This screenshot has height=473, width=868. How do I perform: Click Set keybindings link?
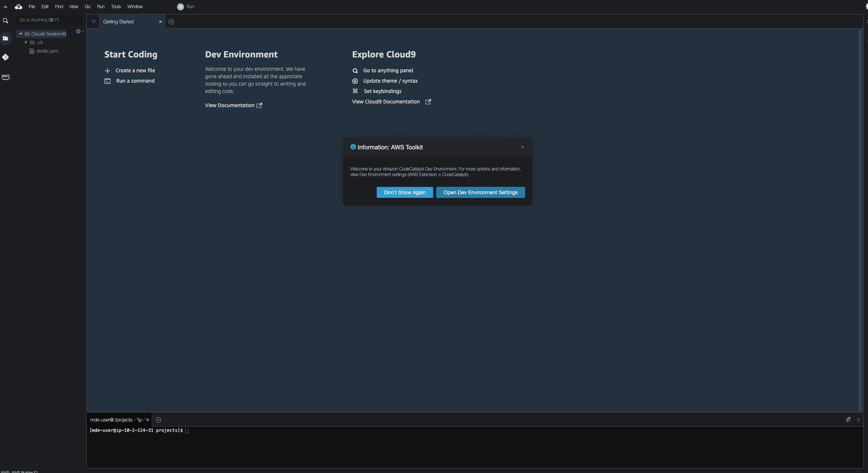(x=383, y=91)
